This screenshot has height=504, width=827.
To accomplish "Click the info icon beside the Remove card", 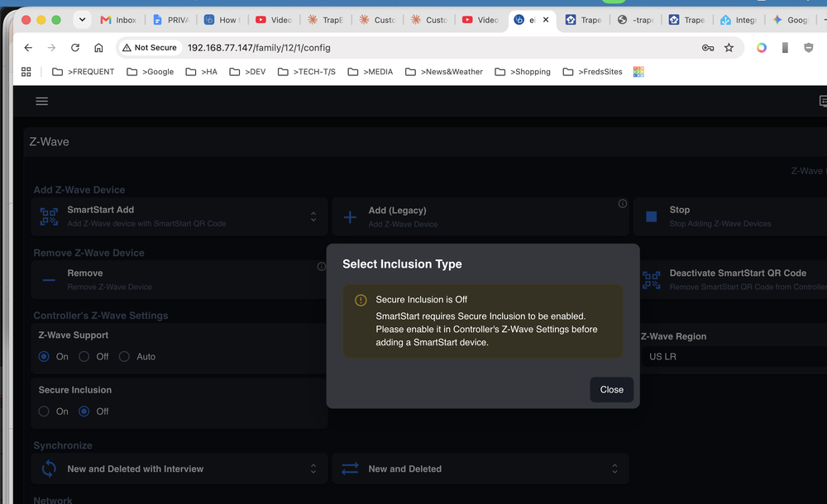I will 321,267.
